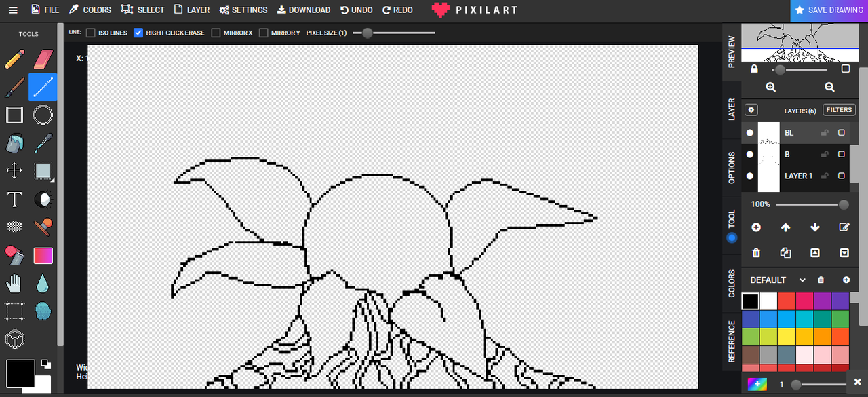Screen dimensions: 868x397
Task: Activate the Eyedropper color picker tool
Action: (43, 143)
